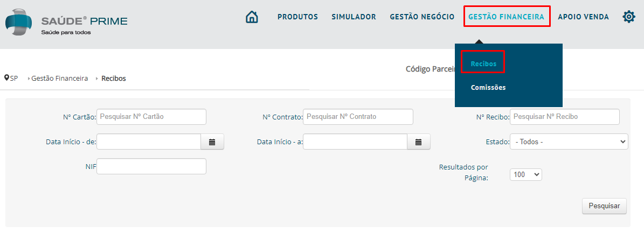Click the Pesquisar button
644x233 pixels.
(604, 206)
